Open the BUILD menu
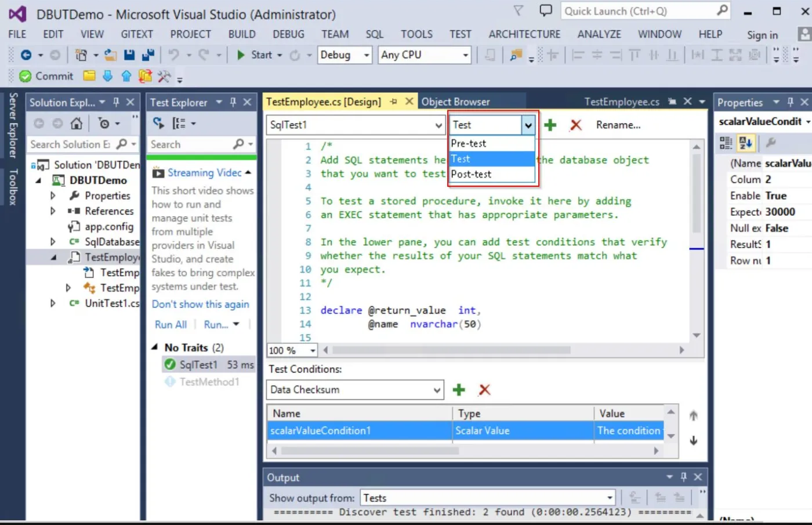Image resolution: width=812 pixels, height=525 pixels. 242,34
